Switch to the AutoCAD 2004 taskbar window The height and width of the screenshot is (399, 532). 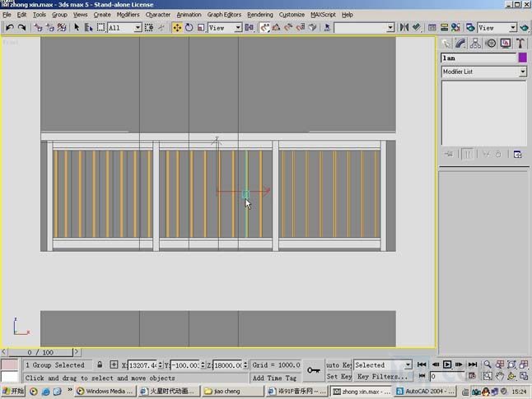click(x=425, y=392)
